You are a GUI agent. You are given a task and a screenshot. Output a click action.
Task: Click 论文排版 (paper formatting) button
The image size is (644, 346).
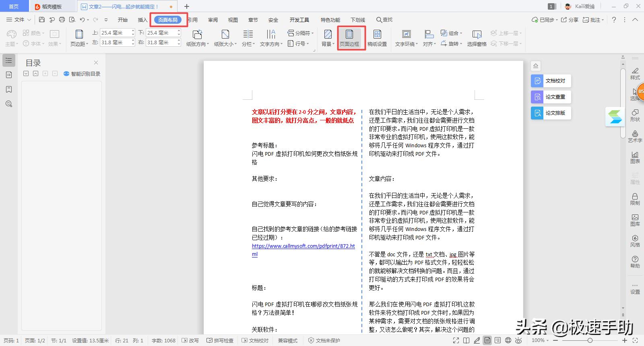coord(551,113)
